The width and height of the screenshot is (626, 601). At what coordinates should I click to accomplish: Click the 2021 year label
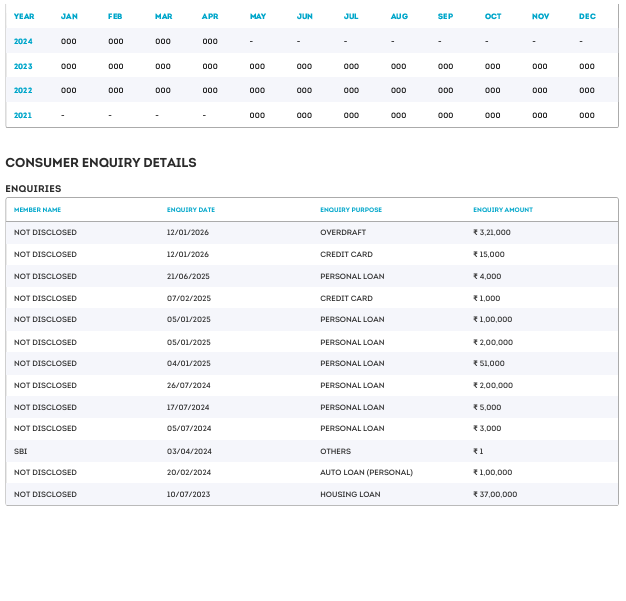click(x=23, y=115)
